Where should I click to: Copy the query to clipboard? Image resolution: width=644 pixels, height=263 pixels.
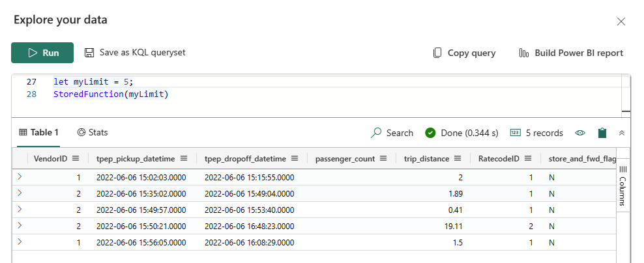click(464, 53)
